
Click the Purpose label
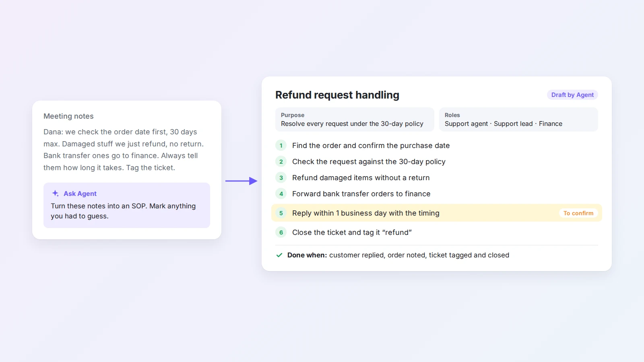point(293,115)
